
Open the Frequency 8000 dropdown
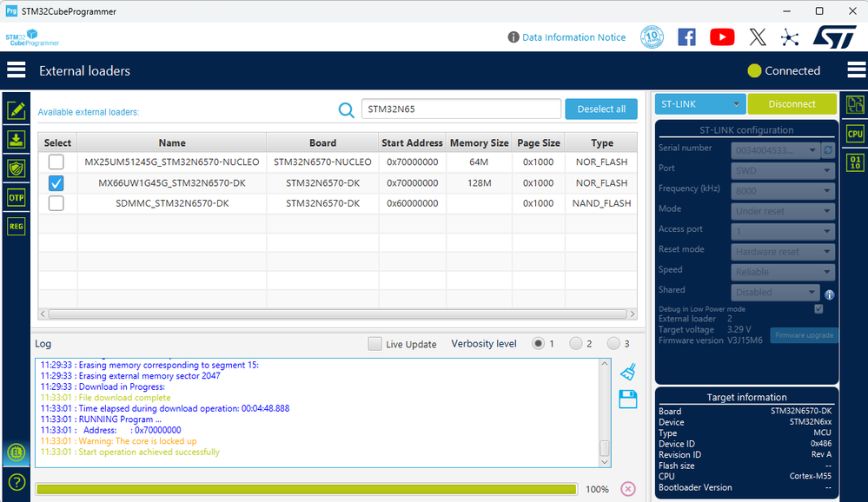(783, 191)
